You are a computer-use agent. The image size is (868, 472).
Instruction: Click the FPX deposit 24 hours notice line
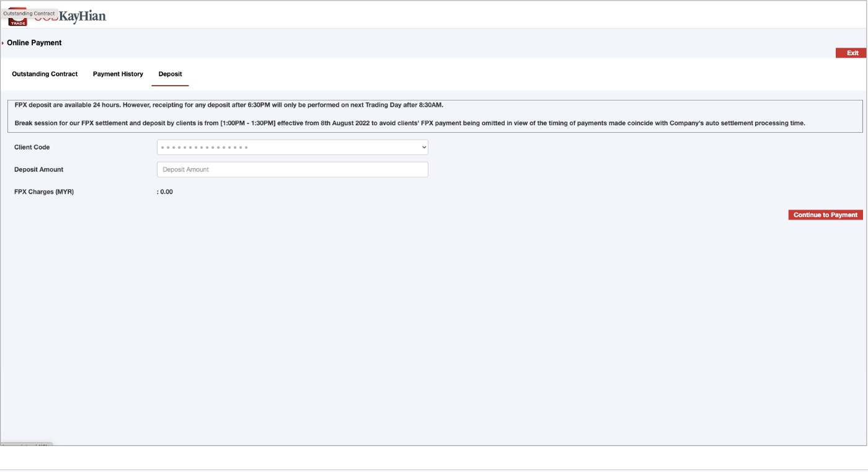[229, 105]
